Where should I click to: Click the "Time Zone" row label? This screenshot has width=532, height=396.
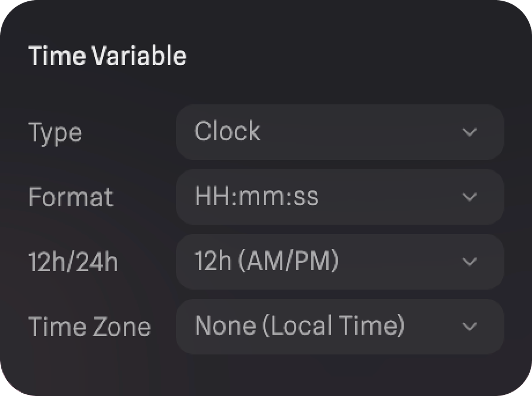89,327
